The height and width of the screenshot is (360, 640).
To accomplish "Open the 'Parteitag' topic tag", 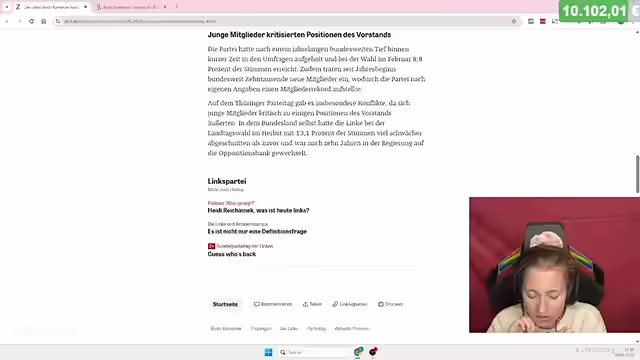I will coord(316,329).
